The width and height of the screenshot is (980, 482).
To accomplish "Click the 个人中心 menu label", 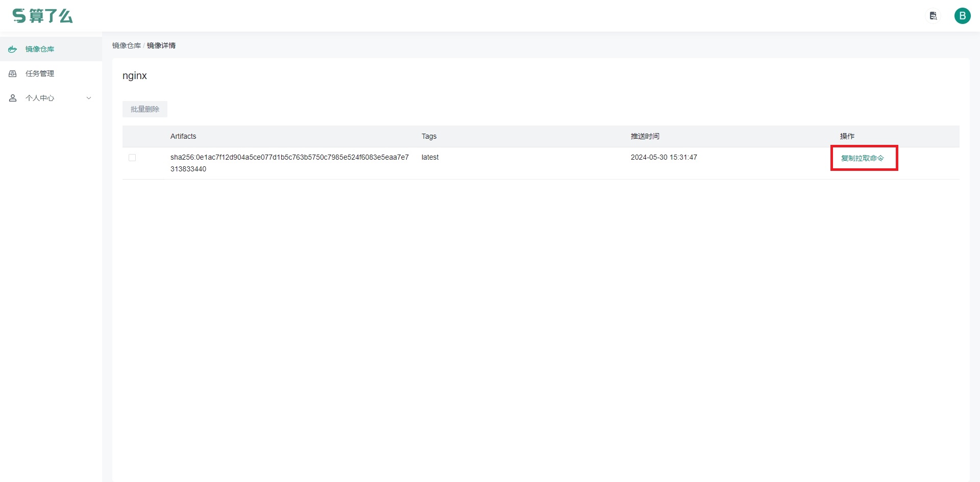I will 40,98.
